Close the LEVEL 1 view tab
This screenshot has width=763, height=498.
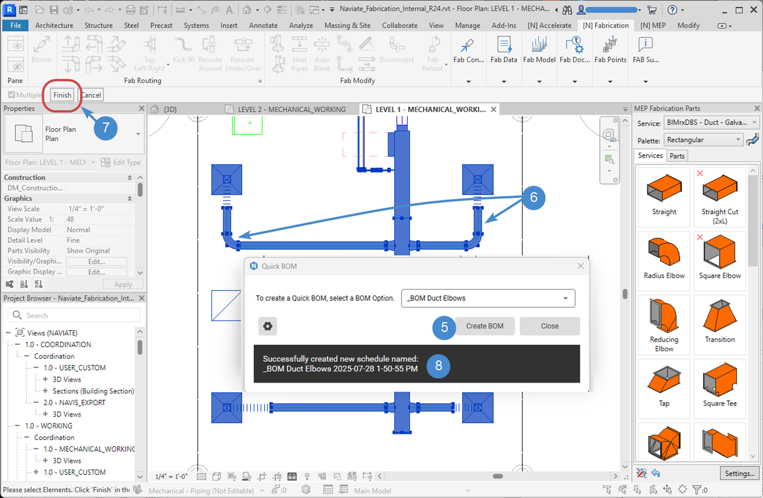tap(493, 110)
